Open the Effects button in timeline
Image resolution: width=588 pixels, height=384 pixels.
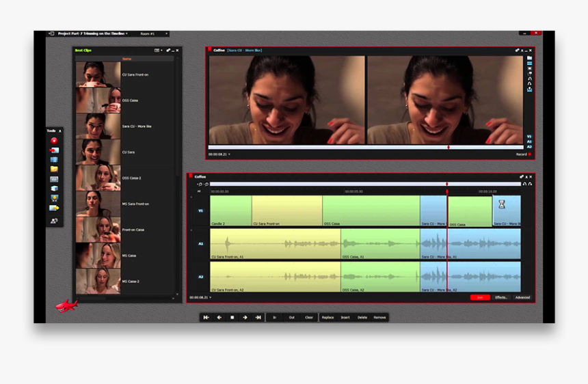point(501,297)
